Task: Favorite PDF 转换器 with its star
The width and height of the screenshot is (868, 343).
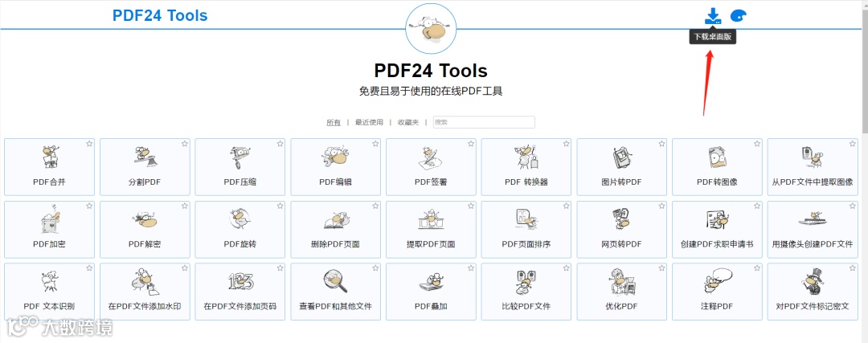Action: pos(567,144)
